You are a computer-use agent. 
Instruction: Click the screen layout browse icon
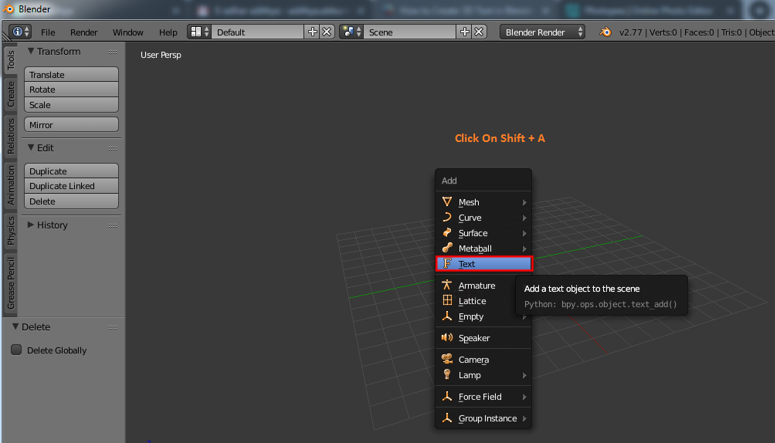pyautogui.click(x=200, y=32)
